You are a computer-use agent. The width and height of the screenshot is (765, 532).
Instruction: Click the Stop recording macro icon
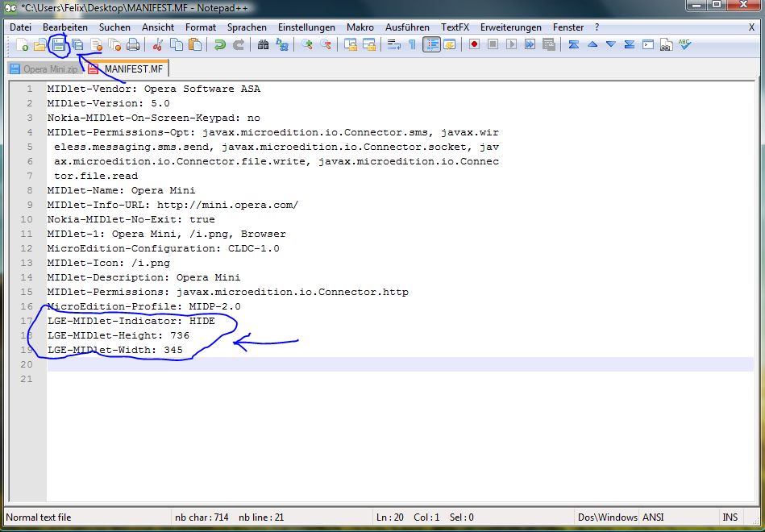493,45
